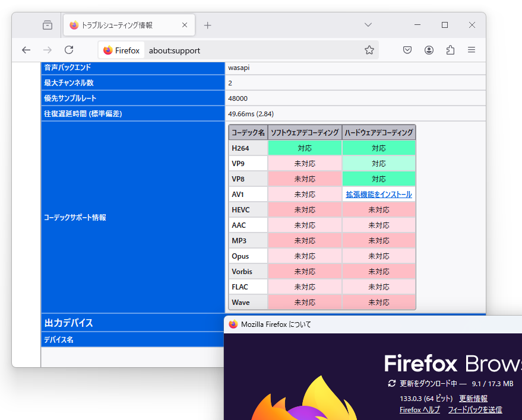Open Firefox View in the title bar
The height and width of the screenshot is (420, 522).
(48, 25)
